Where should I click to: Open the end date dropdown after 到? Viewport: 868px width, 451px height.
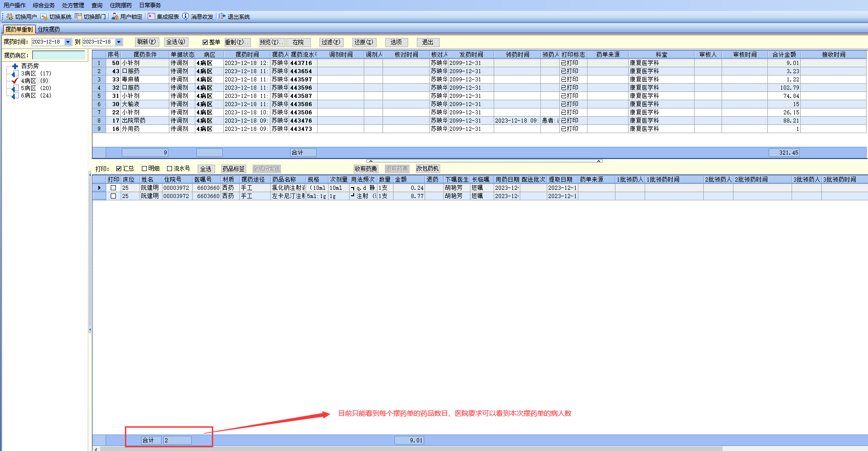[x=119, y=42]
